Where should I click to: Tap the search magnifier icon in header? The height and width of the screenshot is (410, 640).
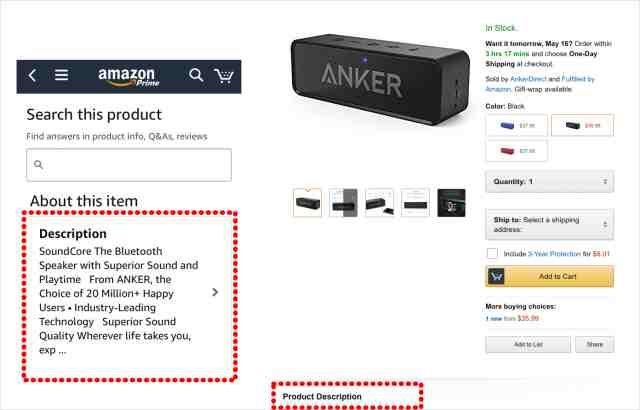pyautogui.click(x=196, y=75)
